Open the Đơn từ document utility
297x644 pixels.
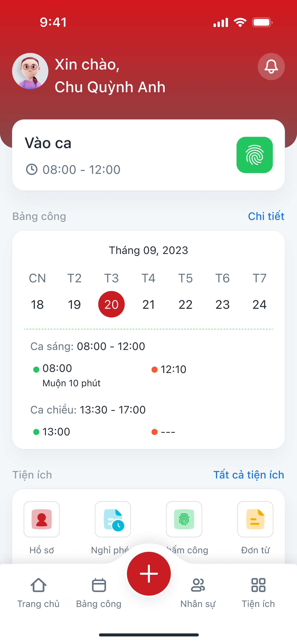[x=255, y=519]
